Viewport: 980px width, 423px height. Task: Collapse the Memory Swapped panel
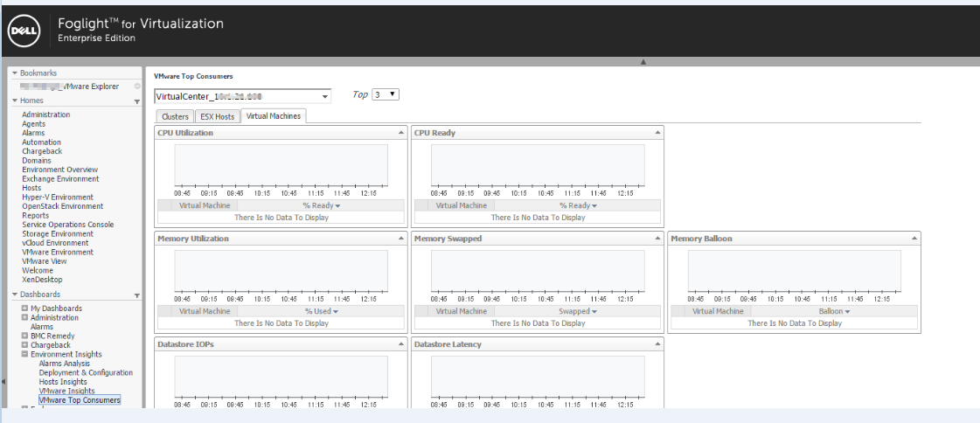(x=657, y=239)
